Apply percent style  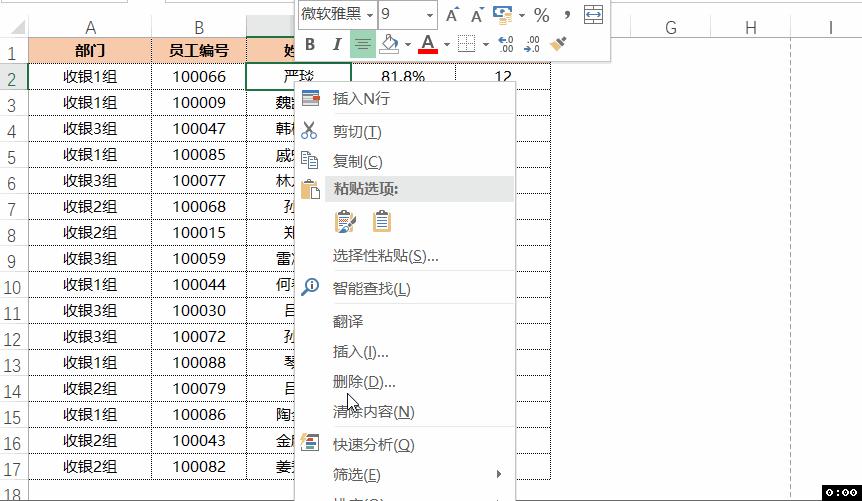coord(541,15)
